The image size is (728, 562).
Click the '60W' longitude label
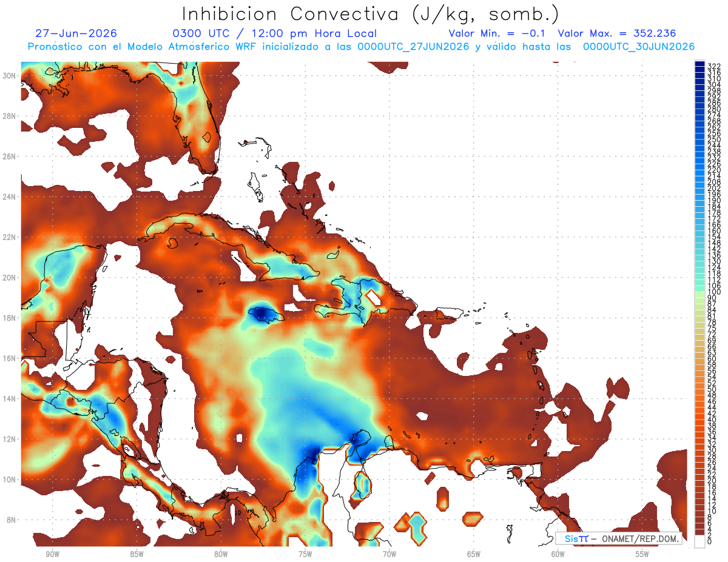pos(558,554)
